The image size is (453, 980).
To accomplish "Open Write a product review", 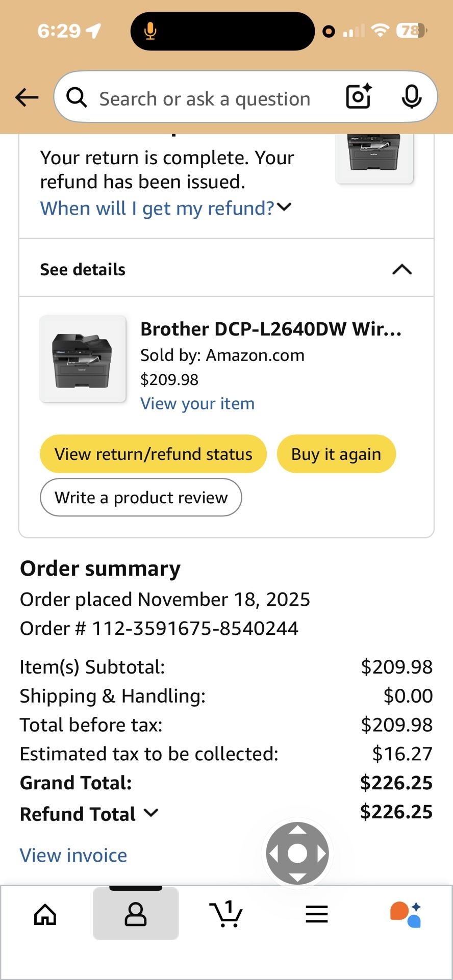I will click(141, 497).
